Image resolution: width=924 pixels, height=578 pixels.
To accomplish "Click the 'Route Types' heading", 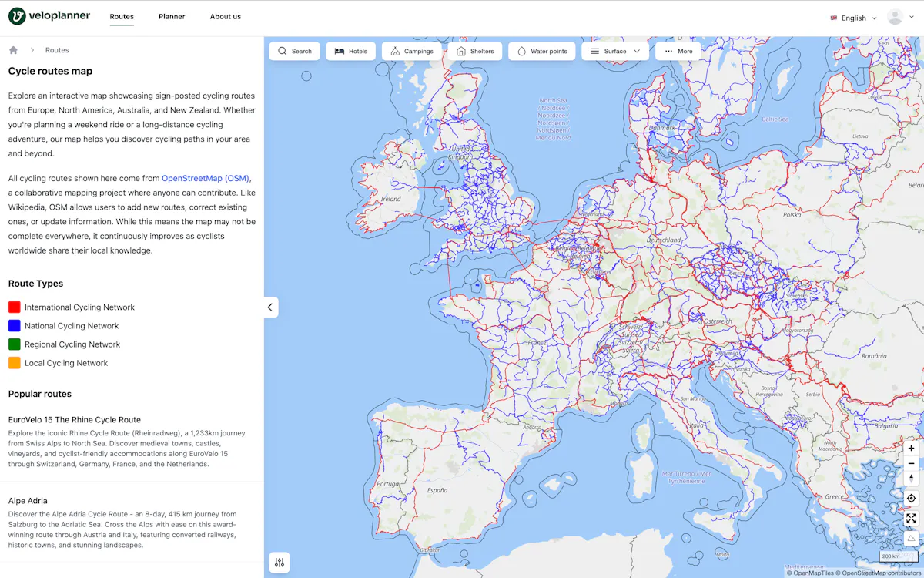I will coord(35,284).
